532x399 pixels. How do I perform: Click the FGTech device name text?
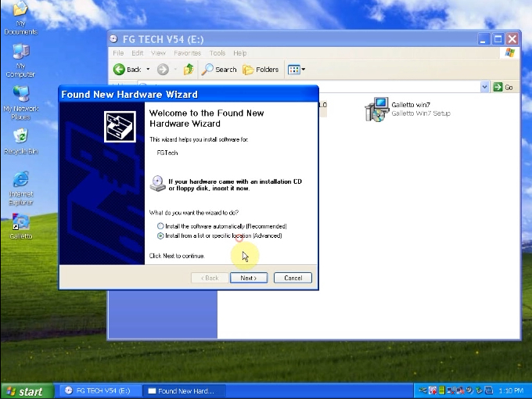167,153
